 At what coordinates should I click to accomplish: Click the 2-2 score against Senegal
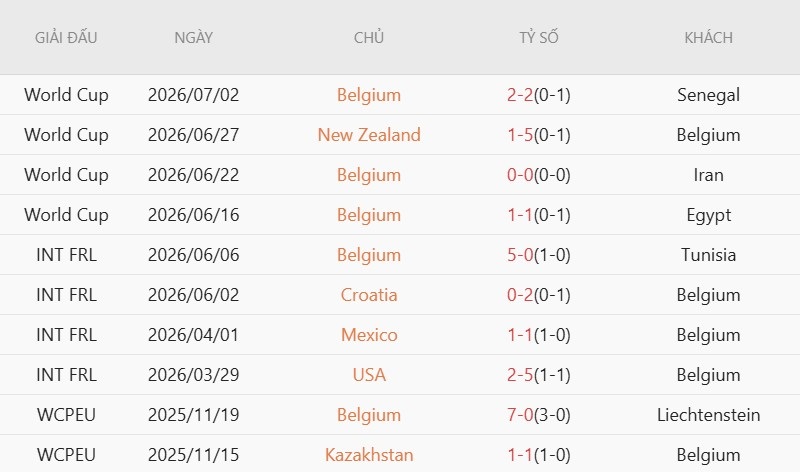(x=520, y=95)
